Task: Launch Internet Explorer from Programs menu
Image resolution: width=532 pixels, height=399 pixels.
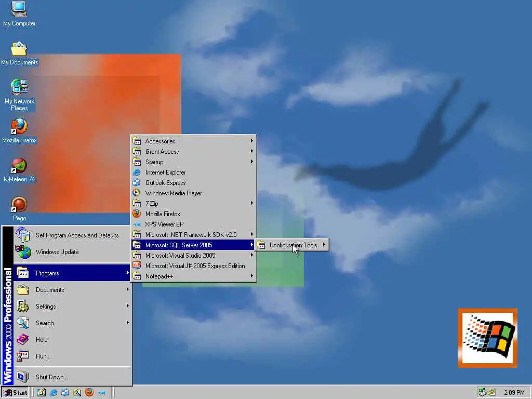Action: click(x=193, y=172)
